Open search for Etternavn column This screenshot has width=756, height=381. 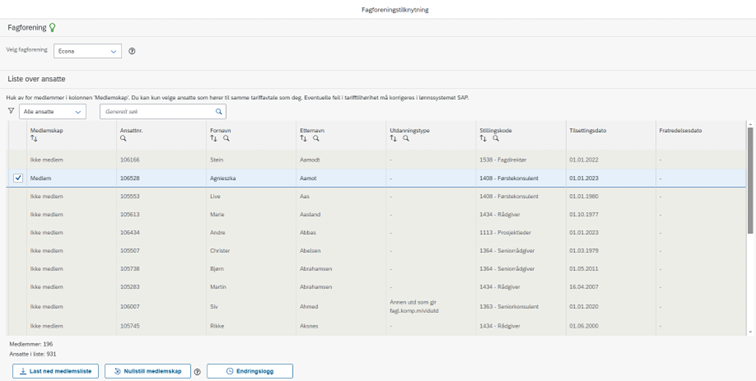tap(316, 138)
